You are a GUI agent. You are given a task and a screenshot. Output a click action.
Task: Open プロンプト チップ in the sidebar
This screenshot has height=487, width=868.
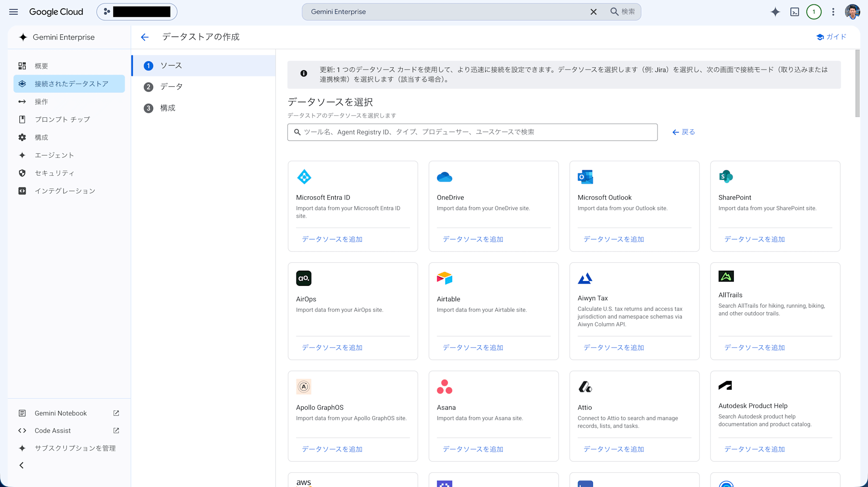(69, 119)
